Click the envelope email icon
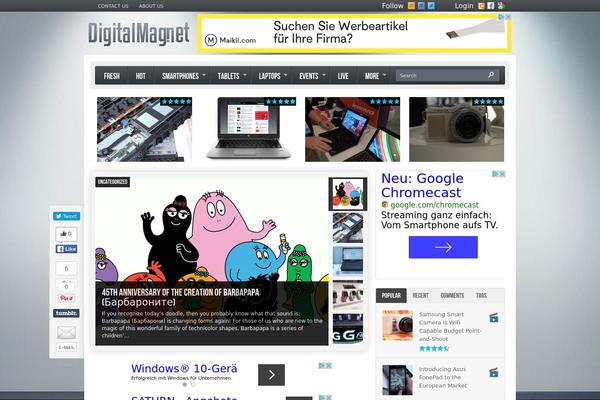Image resolution: width=600 pixels, height=400 pixels. point(67,332)
